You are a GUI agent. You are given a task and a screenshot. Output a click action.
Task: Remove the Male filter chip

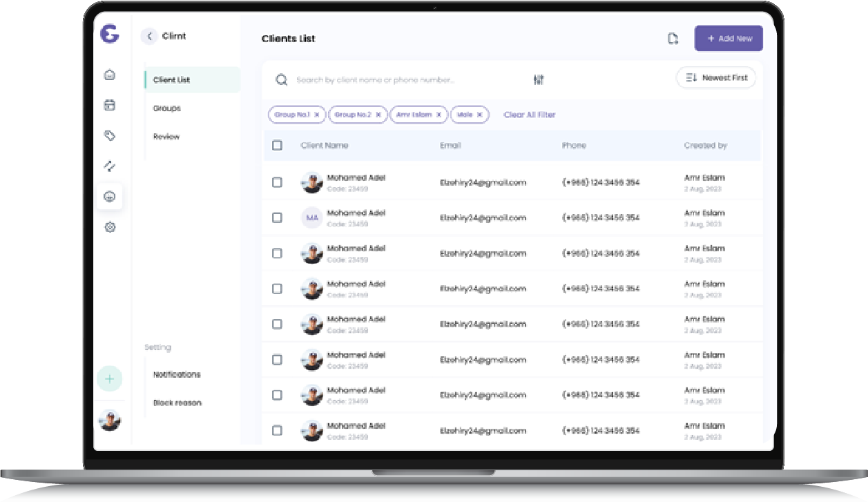coord(480,115)
